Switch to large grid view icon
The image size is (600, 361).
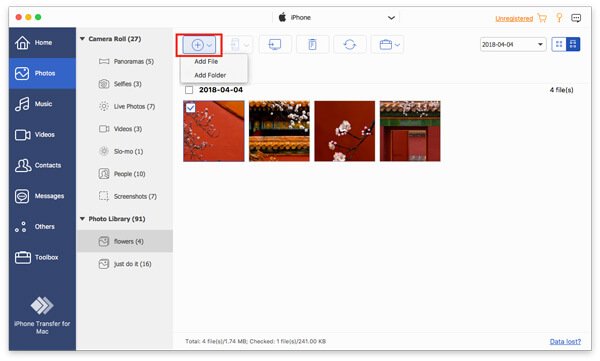point(573,44)
